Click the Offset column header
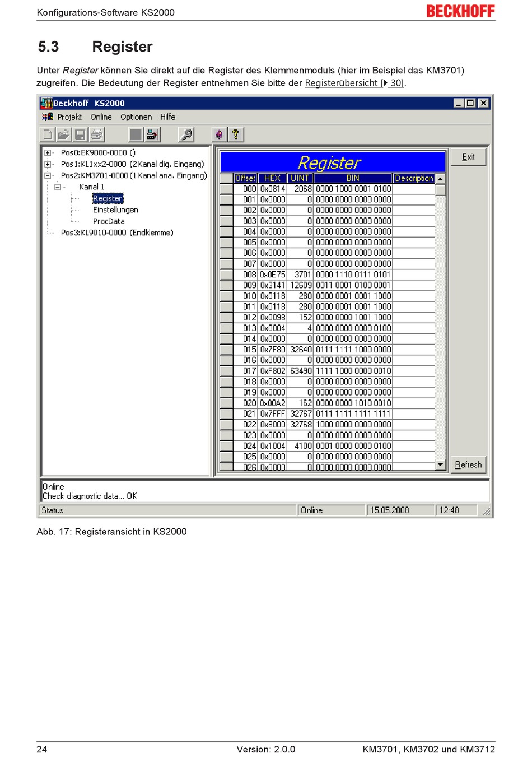The width and height of the screenshot is (532, 767). tap(245, 178)
